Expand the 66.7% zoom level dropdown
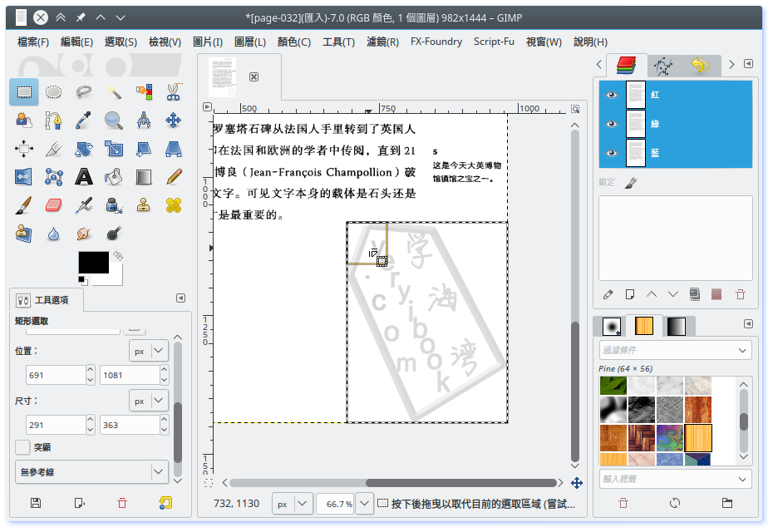 pos(362,504)
